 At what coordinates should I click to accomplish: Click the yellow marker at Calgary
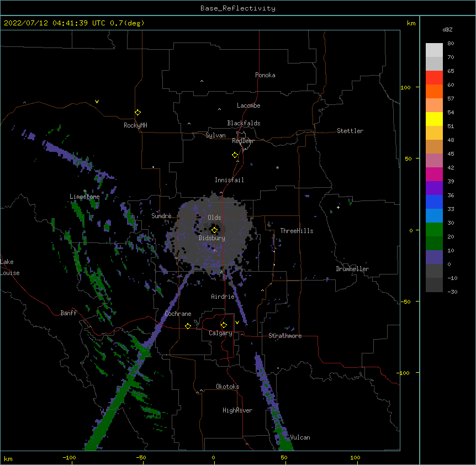tap(224, 325)
